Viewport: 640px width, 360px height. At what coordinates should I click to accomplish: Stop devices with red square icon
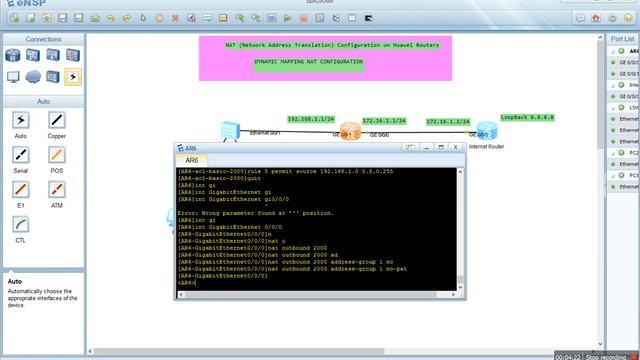[304, 18]
